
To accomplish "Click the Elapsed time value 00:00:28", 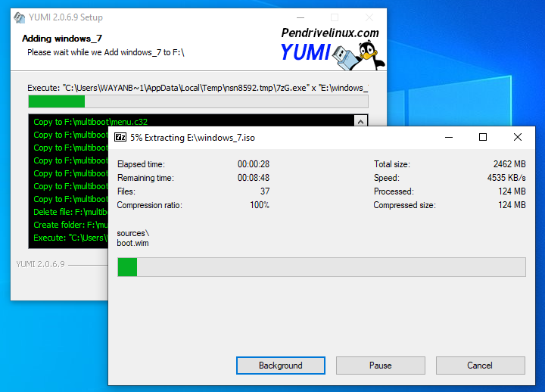I will click(254, 164).
